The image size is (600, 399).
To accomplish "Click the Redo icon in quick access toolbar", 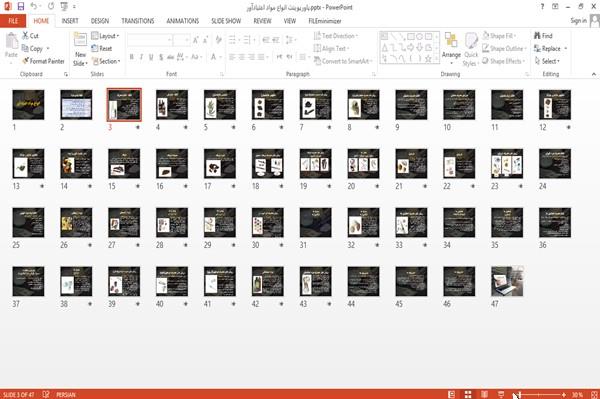I will (x=51, y=6).
